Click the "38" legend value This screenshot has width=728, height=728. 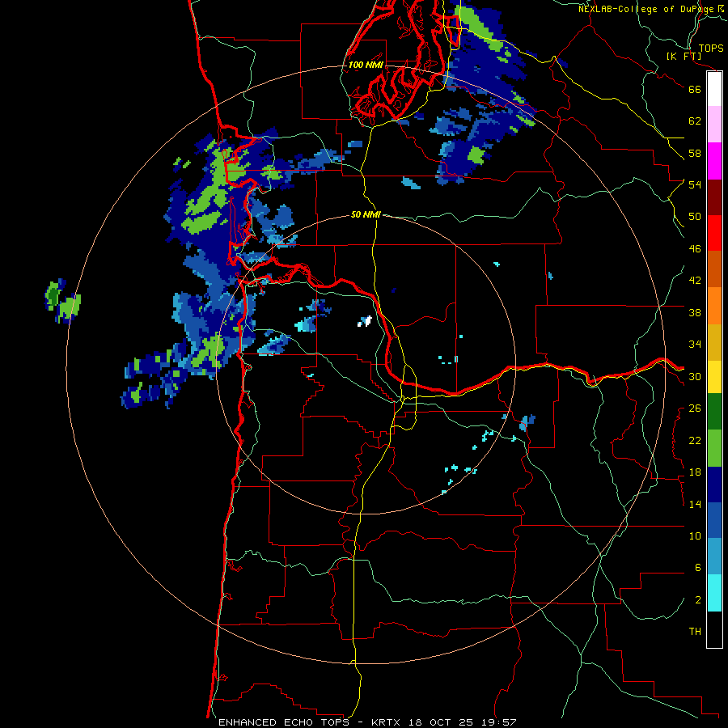click(x=695, y=312)
